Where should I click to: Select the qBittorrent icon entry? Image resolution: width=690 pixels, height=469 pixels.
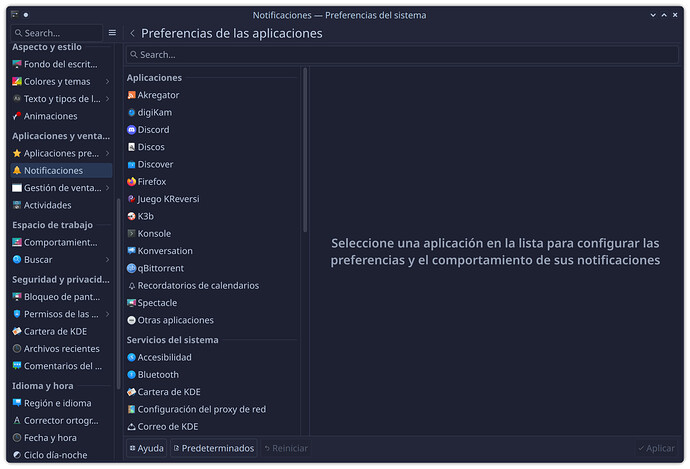pyautogui.click(x=131, y=268)
